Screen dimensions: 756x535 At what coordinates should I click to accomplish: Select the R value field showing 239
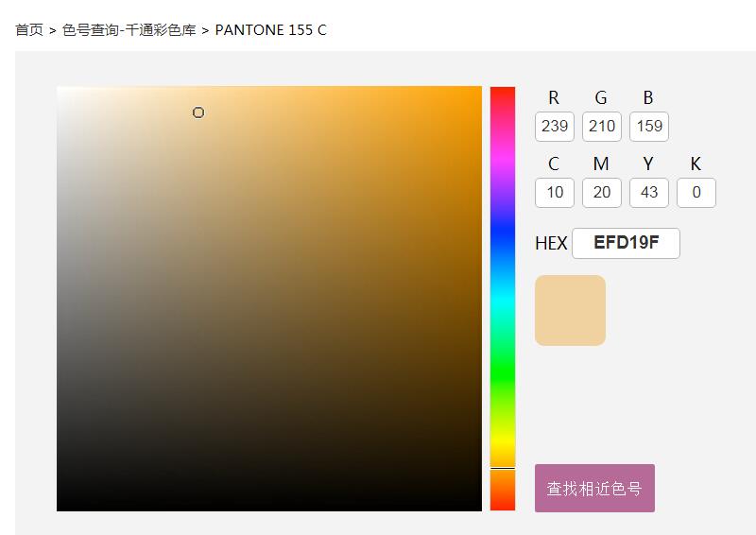point(555,127)
